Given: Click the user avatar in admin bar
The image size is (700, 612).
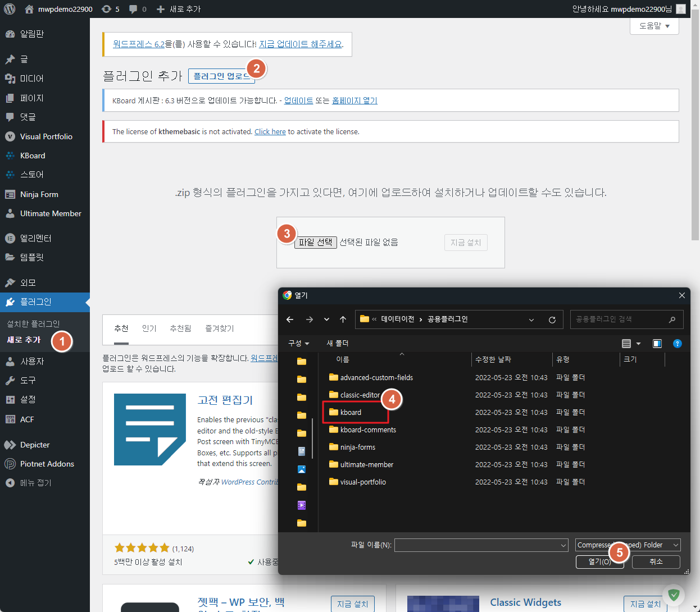Looking at the screenshot, I should 681,9.
